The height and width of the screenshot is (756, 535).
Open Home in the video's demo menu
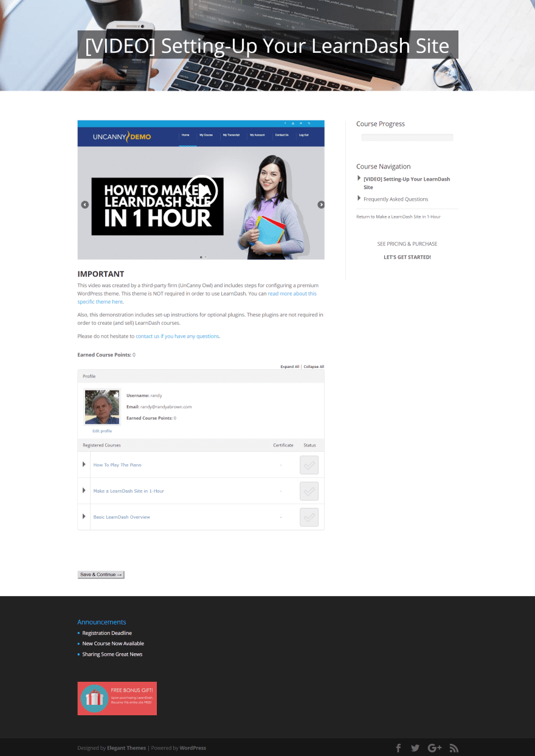[185, 134]
